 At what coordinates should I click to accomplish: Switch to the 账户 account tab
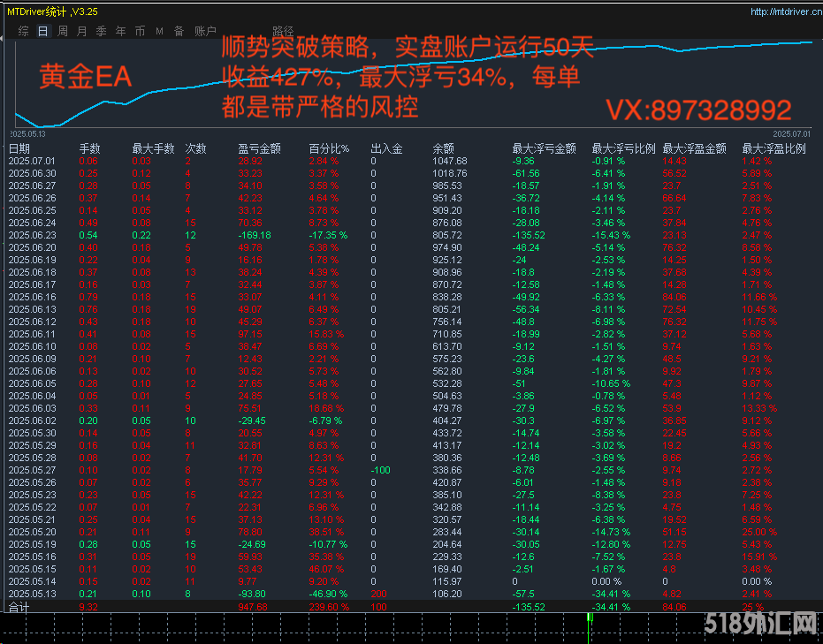(205, 32)
